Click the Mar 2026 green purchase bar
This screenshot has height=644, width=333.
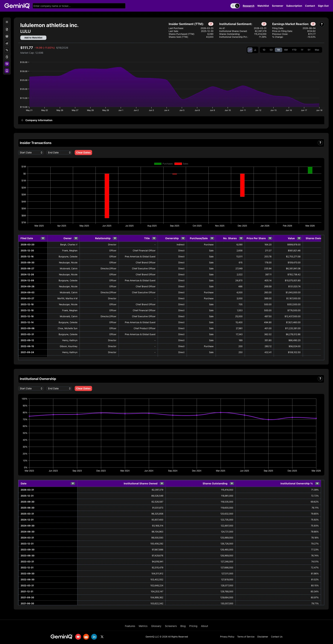[310, 170]
